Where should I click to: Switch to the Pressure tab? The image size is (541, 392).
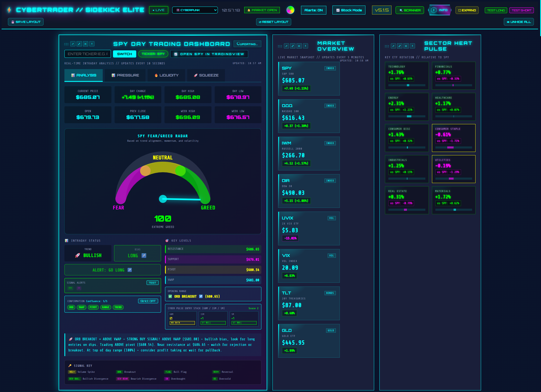point(125,75)
